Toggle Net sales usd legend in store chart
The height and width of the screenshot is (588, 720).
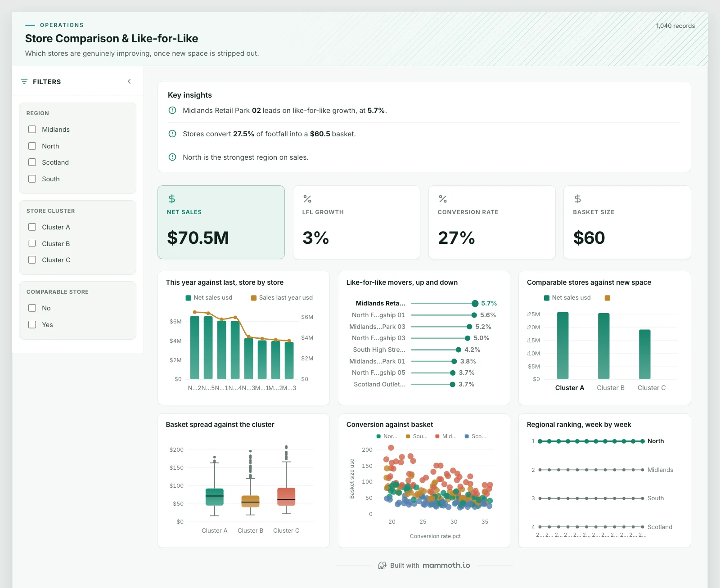pos(209,298)
